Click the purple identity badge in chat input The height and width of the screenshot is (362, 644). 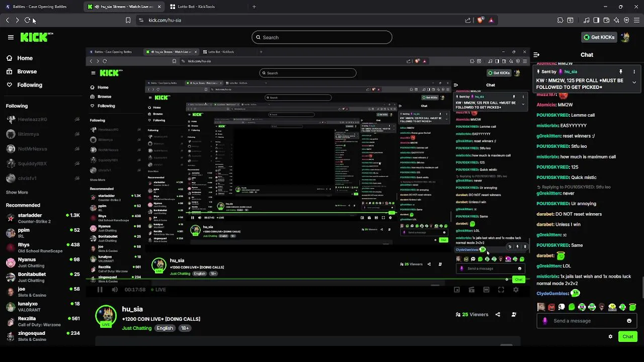pyautogui.click(x=545, y=321)
